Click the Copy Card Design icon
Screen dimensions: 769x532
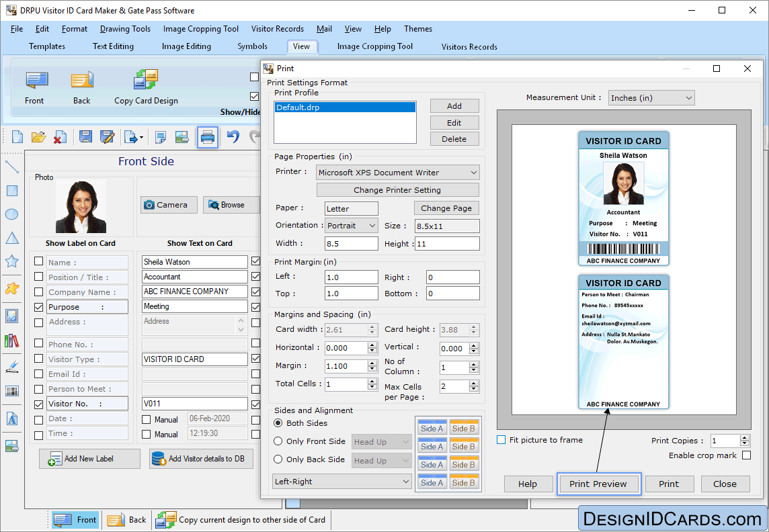click(146, 80)
